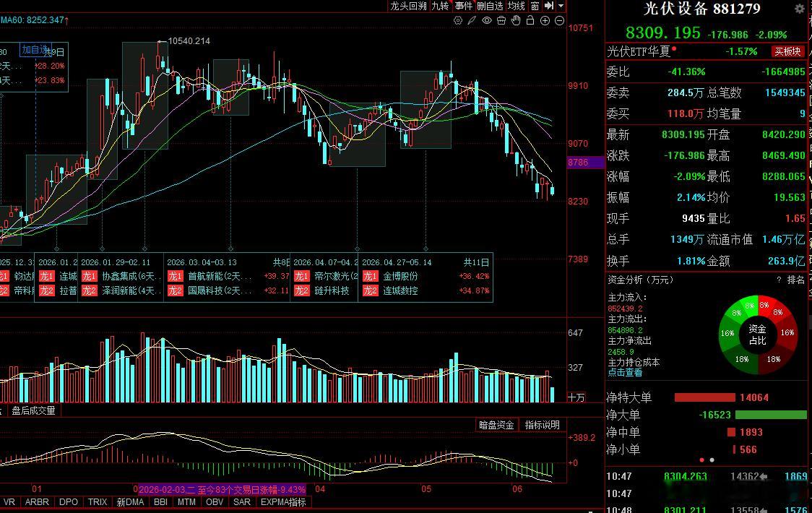Select the TRIX indicator tab
This screenshot has height=513, width=812.
(x=98, y=501)
